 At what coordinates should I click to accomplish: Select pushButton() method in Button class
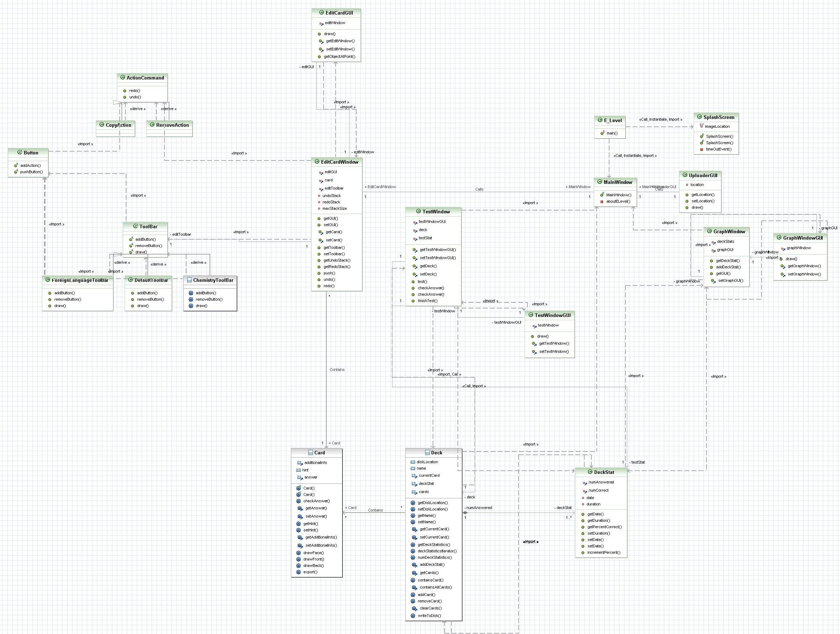point(32,172)
